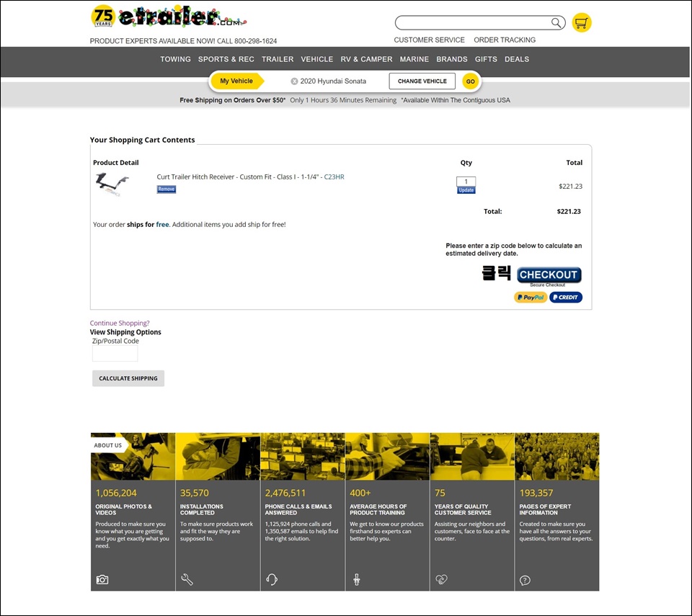
Task: Click the Curt hitch receiver product thumbnail
Action: coord(112,184)
